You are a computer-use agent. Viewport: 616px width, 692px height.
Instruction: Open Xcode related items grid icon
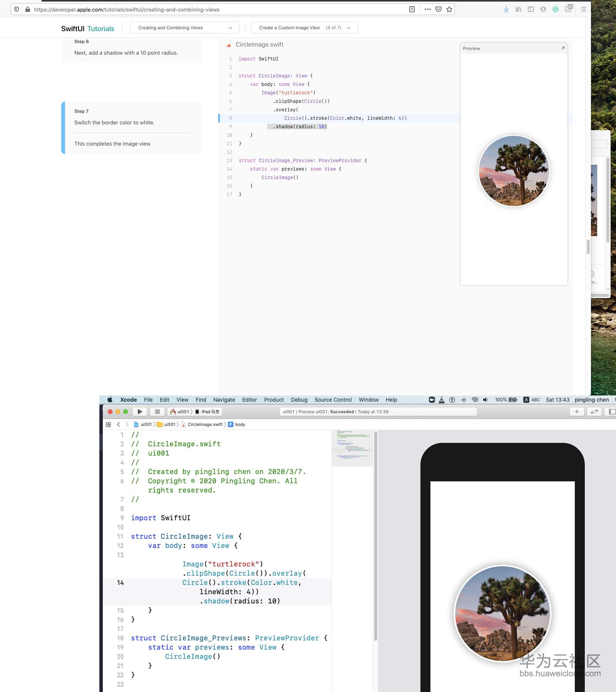point(108,424)
